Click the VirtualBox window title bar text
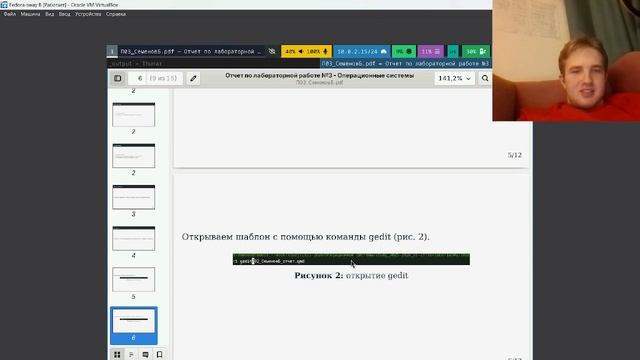640x360 pixels. click(x=63, y=5)
